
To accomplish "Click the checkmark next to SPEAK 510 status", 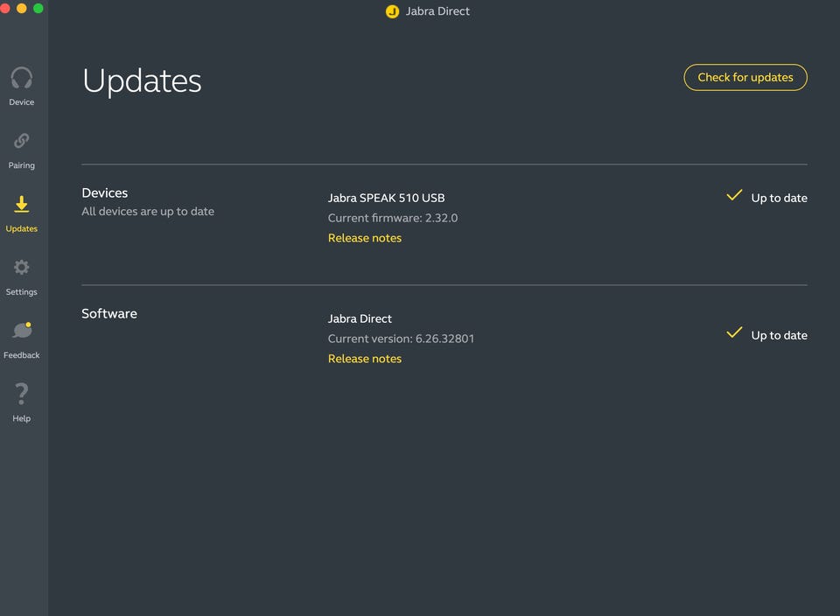I will pos(734,195).
